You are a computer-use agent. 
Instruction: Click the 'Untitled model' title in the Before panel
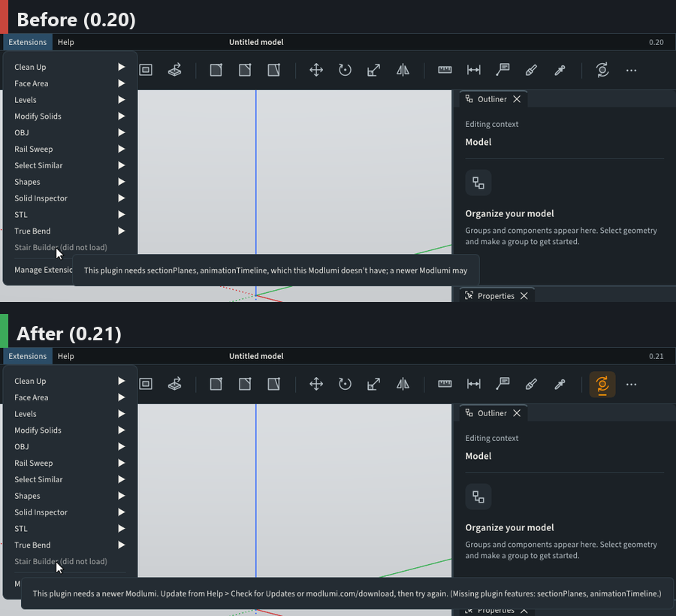coord(256,42)
